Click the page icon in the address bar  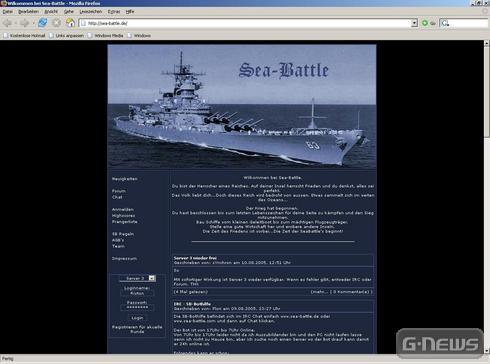(84, 23)
